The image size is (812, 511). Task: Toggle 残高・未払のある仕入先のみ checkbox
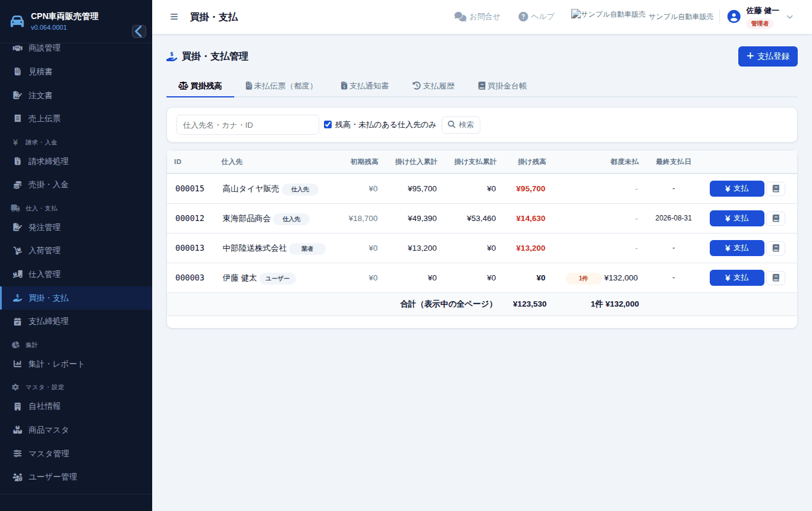coord(328,125)
